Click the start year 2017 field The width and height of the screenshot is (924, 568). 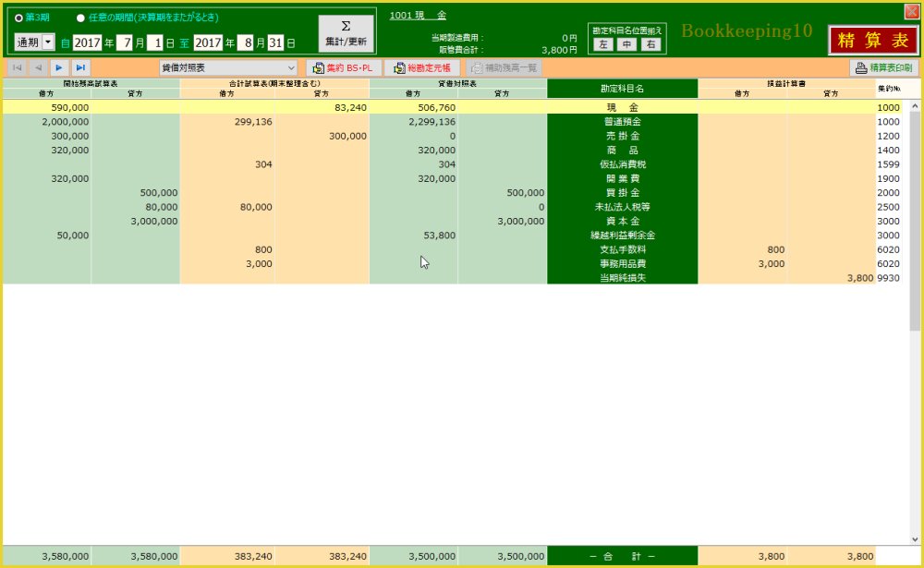(x=86, y=42)
